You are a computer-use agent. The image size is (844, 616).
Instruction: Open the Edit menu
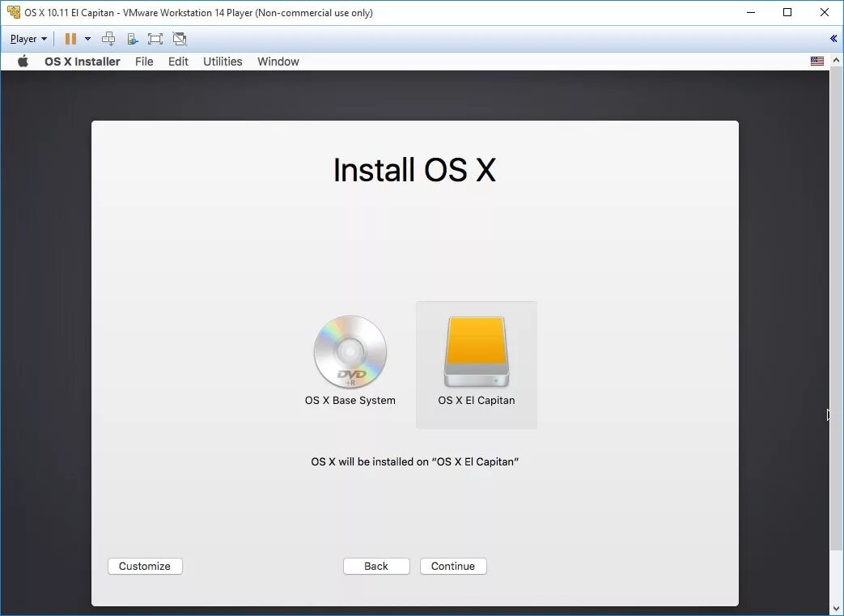(x=178, y=62)
